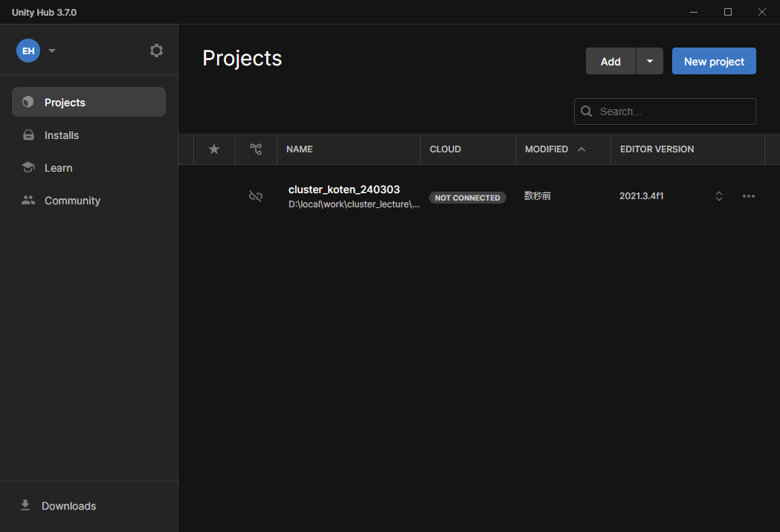Open the Downloads panel
The image size is (780, 532).
tap(88, 506)
